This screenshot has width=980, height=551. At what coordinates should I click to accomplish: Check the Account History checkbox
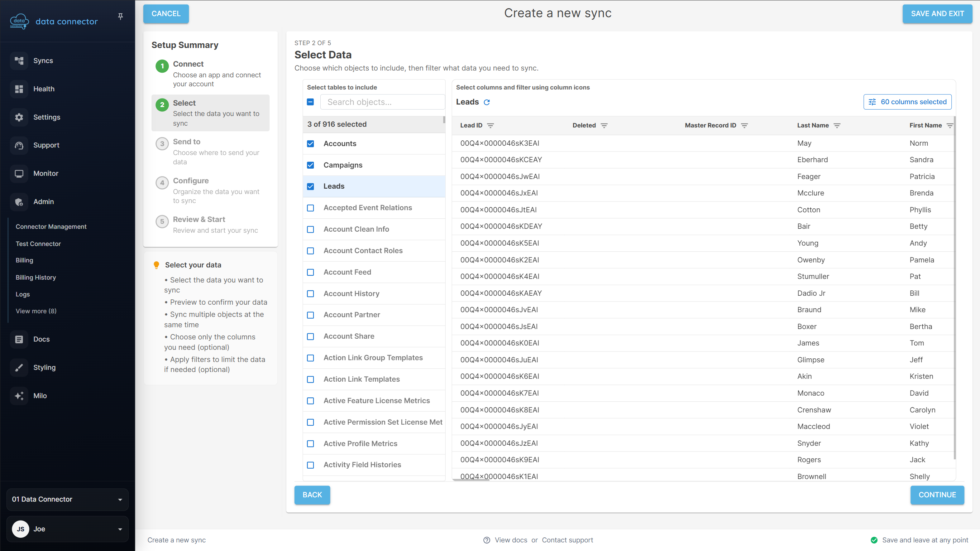coord(310,293)
